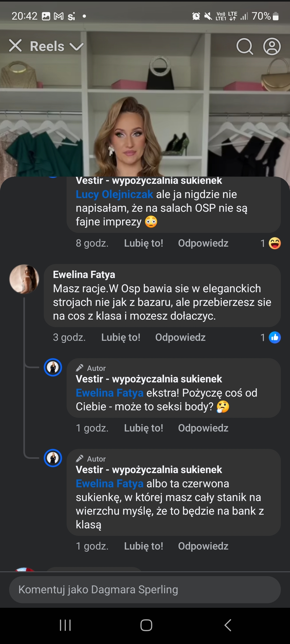View thumbs-up reaction on Ewelina's comment
The image size is (290, 644).
274,337
